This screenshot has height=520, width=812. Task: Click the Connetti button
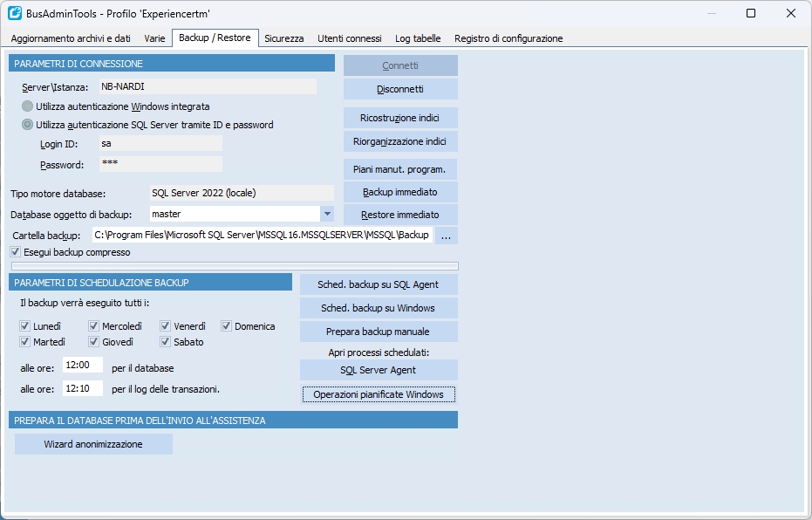tap(400, 65)
